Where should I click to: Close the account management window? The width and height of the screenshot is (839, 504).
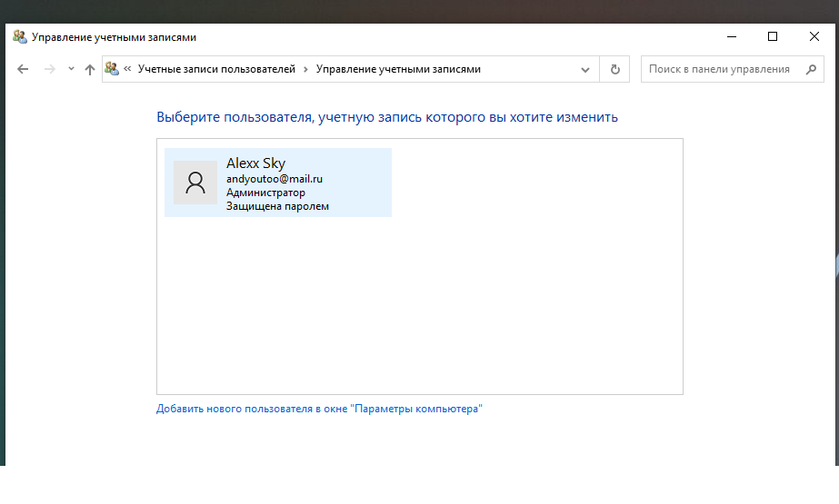(x=814, y=37)
